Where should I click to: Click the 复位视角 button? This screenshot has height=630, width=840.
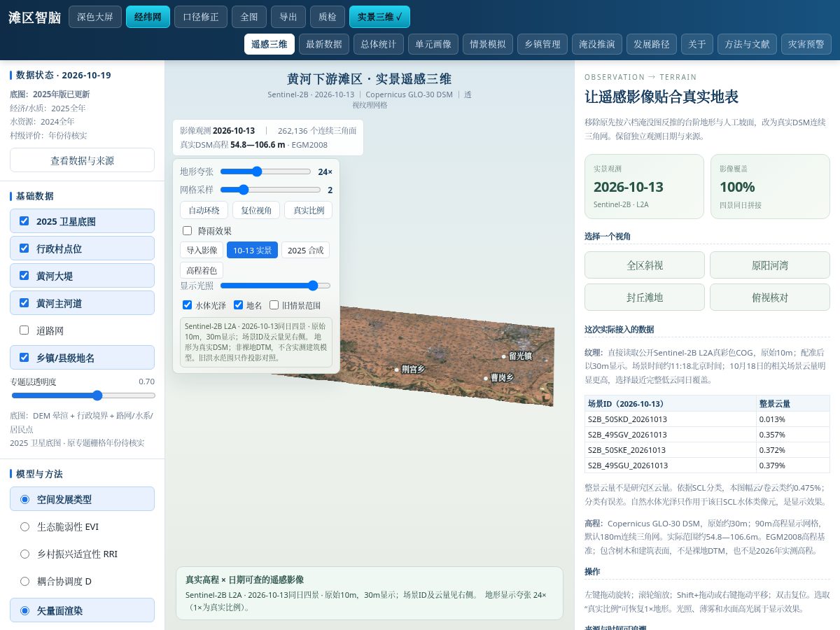tap(256, 210)
